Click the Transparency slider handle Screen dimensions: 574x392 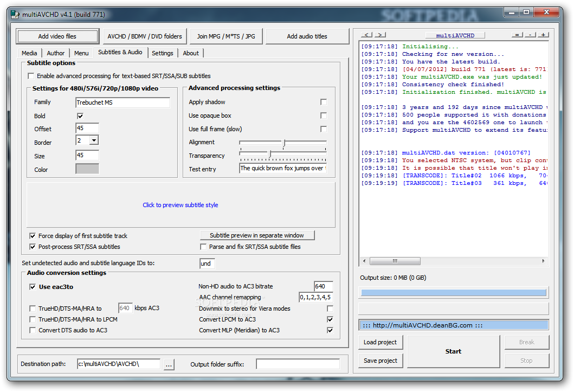pyautogui.click(x=270, y=153)
